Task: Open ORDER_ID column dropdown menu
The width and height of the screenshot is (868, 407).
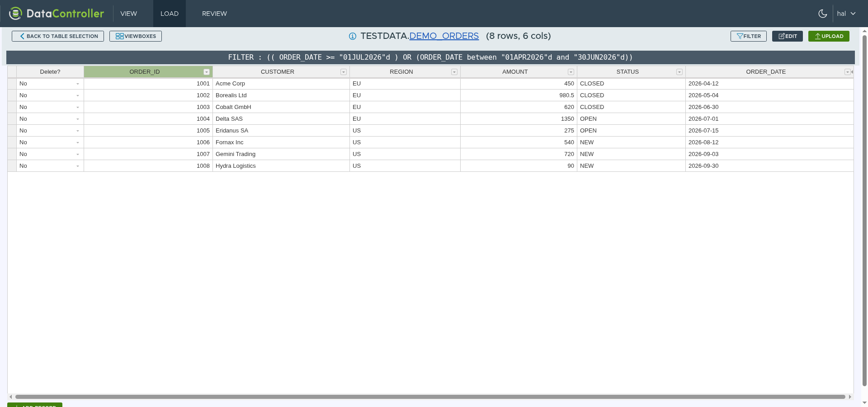Action: pyautogui.click(x=207, y=72)
